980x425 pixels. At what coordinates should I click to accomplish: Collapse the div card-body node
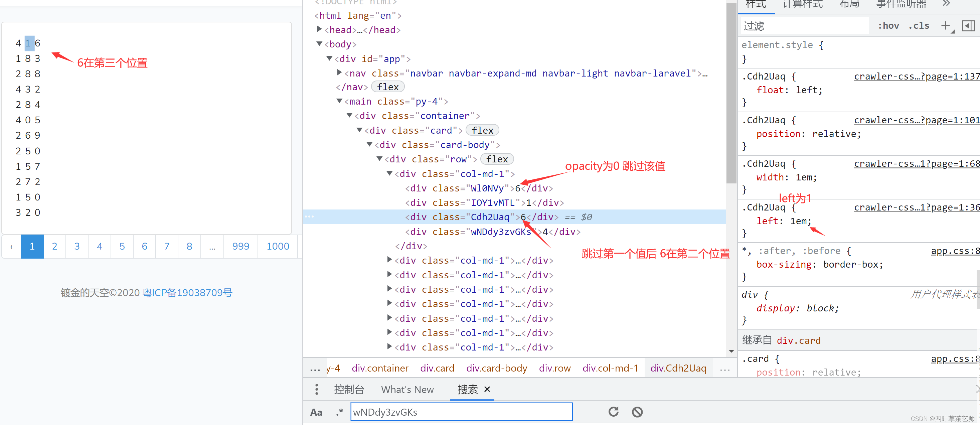pyautogui.click(x=369, y=145)
